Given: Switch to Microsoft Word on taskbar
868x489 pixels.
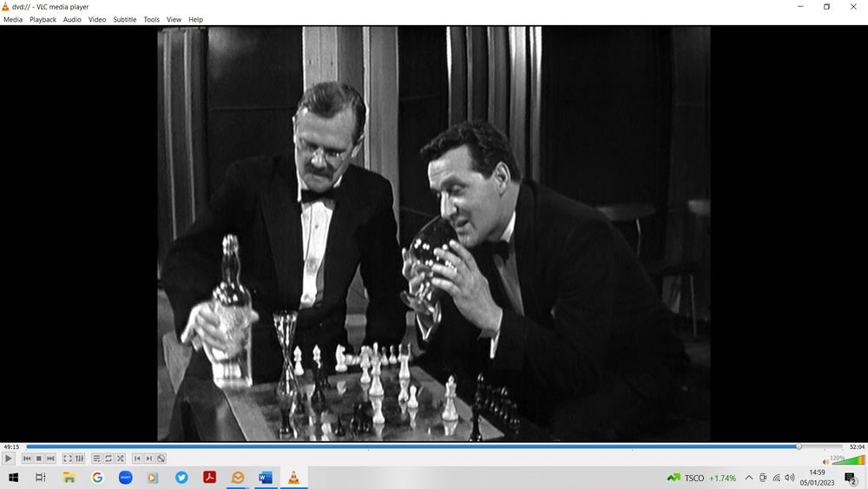Looking at the screenshot, I should [x=266, y=478].
